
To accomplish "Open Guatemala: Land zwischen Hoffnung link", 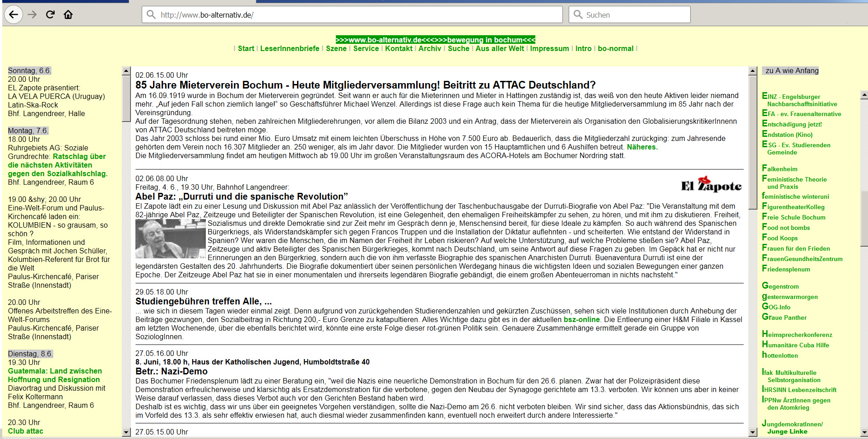I will pyautogui.click(x=55, y=375).
